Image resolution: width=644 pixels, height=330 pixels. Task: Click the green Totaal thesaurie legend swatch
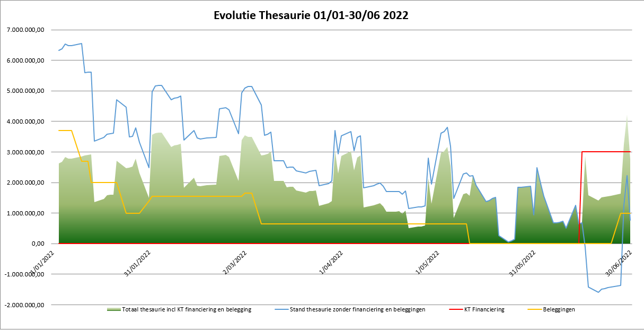click(114, 309)
